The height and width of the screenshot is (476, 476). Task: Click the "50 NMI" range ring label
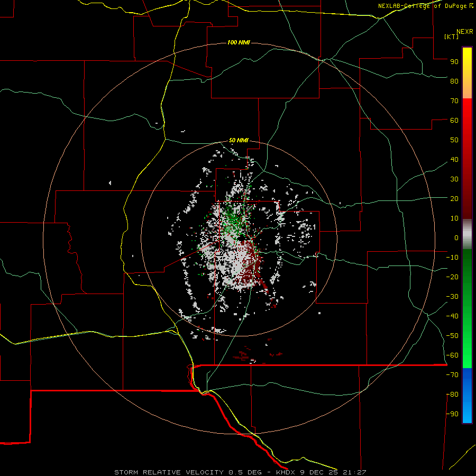[x=239, y=140]
